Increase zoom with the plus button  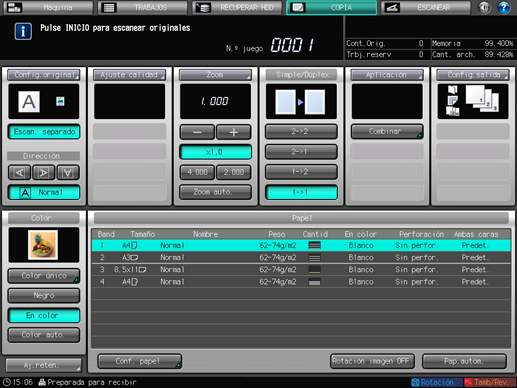point(234,132)
